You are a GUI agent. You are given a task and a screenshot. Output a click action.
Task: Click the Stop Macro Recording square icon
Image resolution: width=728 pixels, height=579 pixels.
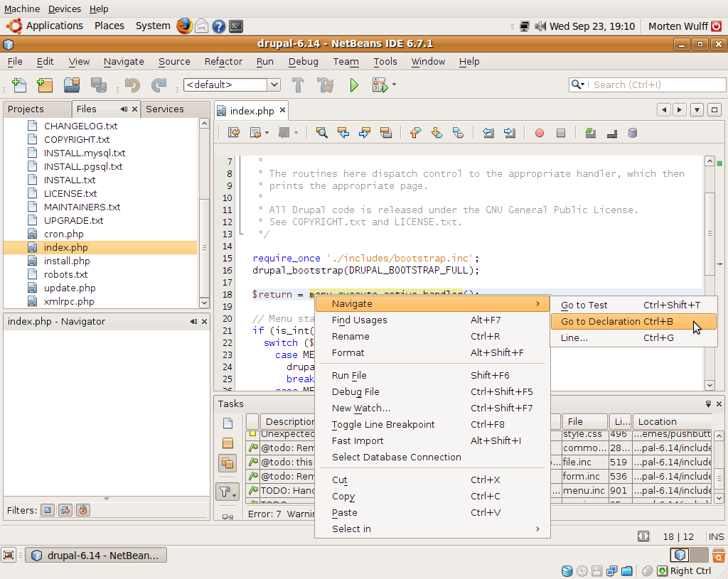pos(561,133)
